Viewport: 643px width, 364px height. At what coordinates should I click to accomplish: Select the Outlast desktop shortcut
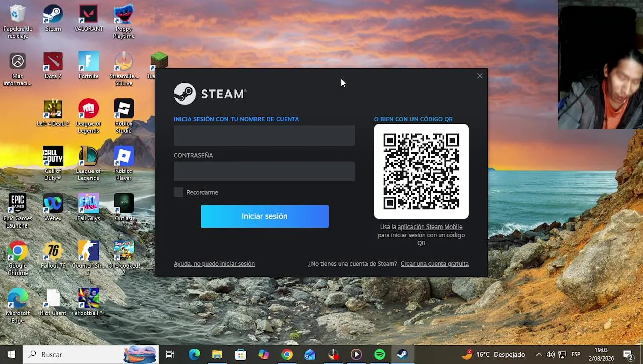pos(124,208)
